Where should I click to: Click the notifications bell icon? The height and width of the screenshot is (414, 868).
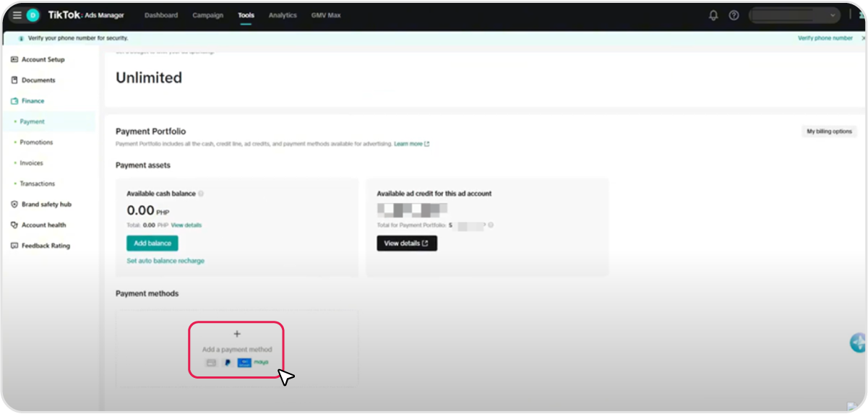pos(713,15)
